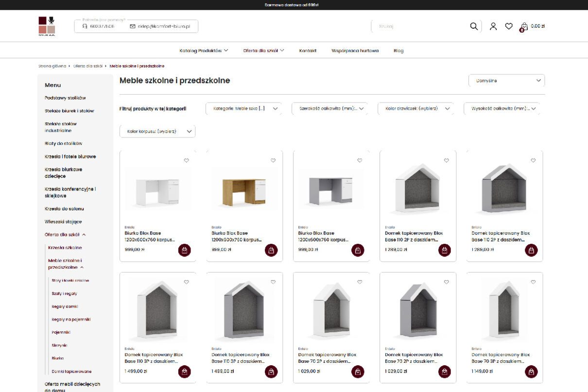Screen dimensions: 588x392
Task: Open the Kolor korpusu filter dropdown
Action: (157, 131)
